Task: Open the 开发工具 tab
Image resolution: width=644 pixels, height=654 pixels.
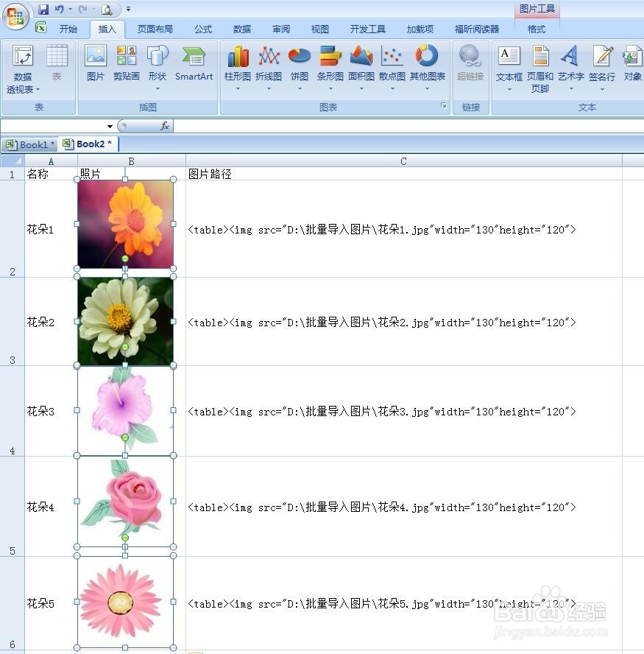Action: click(x=368, y=29)
